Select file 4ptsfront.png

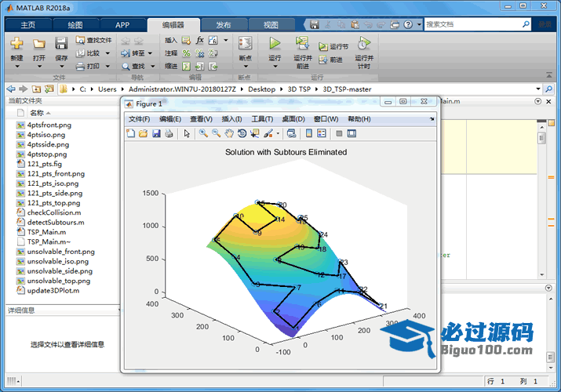click(49, 125)
